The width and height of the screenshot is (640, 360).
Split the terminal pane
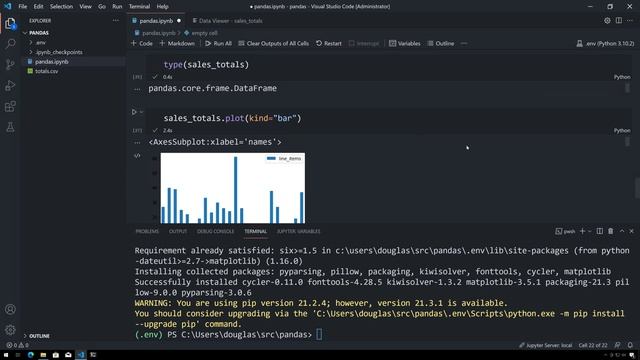pos(600,231)
